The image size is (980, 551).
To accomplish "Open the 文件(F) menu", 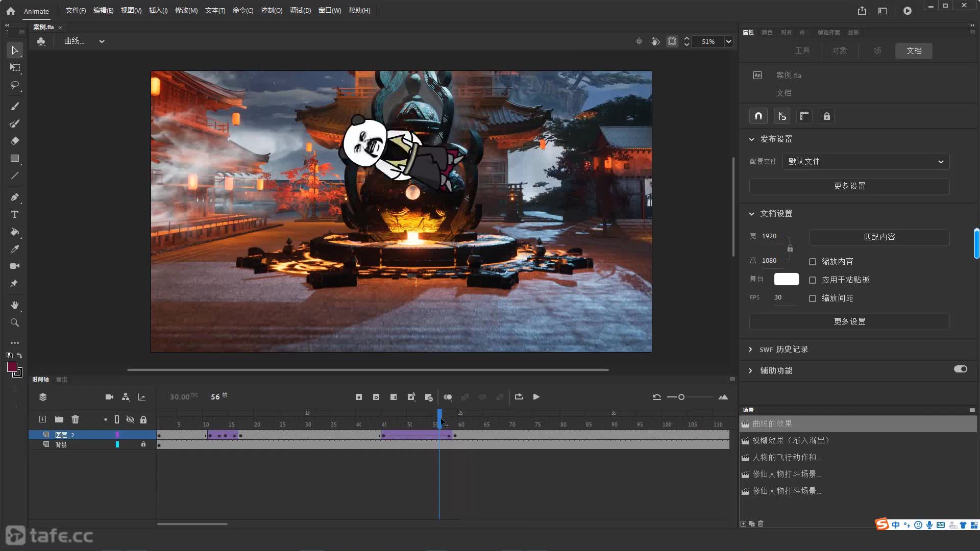I will (76, 11).
